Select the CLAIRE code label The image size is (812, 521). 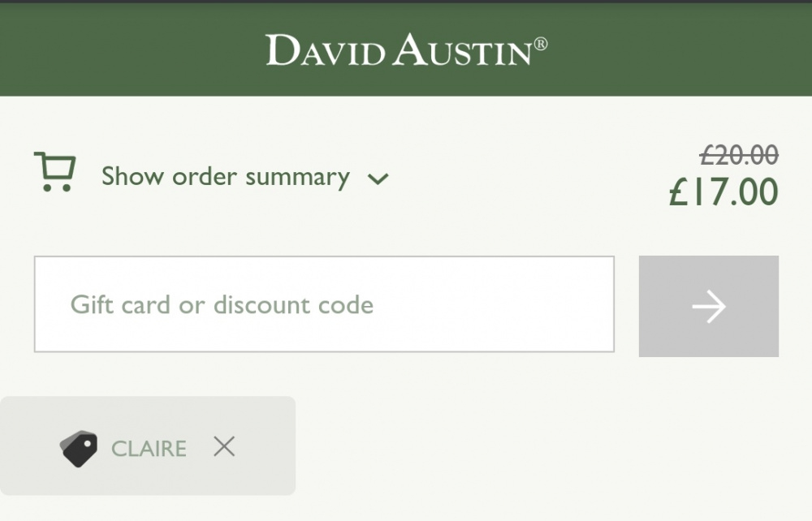click(149, 449)
